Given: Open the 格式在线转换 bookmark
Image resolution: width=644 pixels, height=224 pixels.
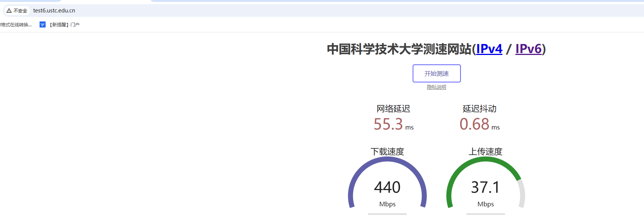Looking at the screenshot, I should tap(16, 24).
